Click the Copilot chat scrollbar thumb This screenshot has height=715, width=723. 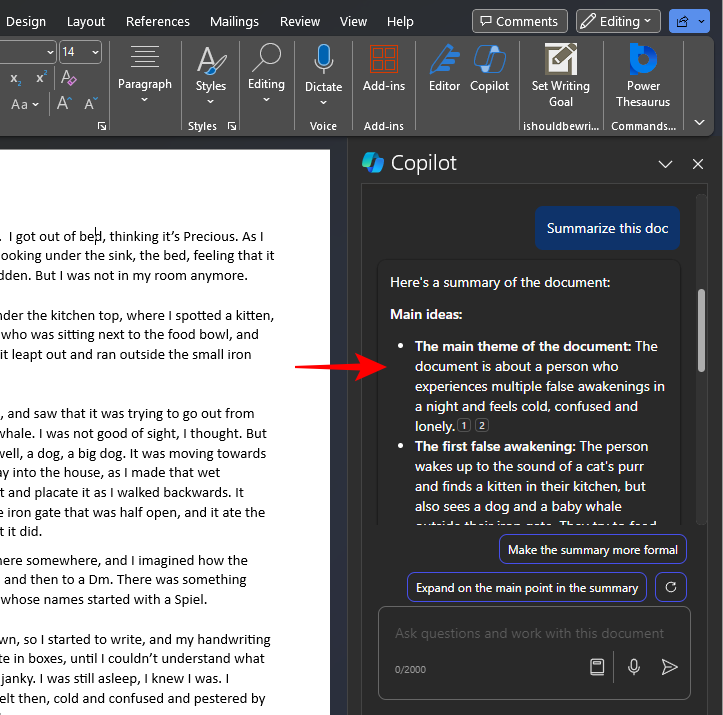[701, 330]
